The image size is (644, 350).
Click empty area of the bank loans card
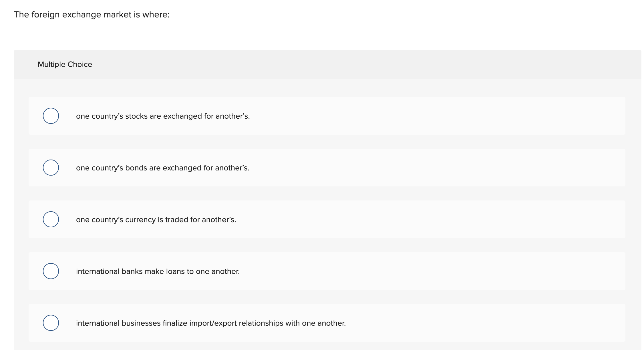(x=429, y=271)
